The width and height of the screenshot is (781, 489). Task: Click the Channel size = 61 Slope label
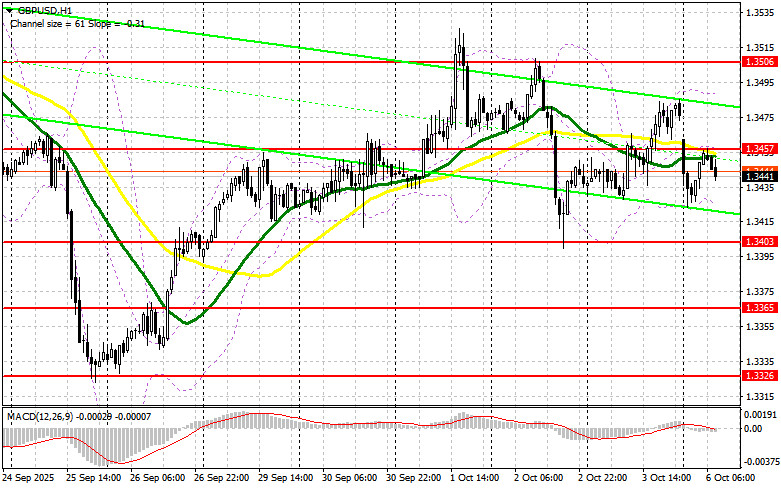(x=78, y=23)
